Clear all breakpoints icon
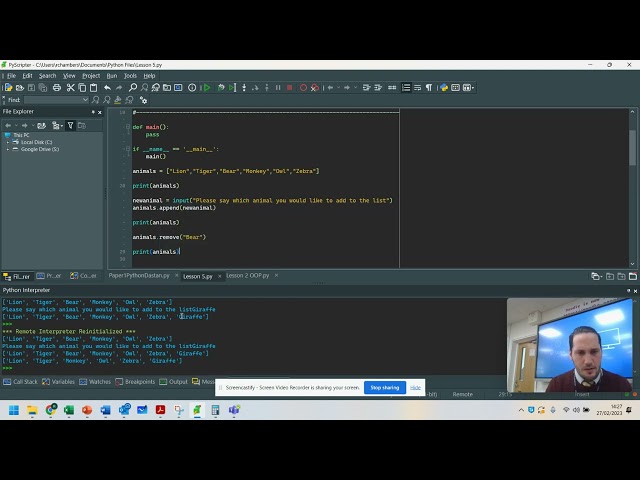This screenshot has height=480, width=640. pyautogui.click(x=315, y=88)
